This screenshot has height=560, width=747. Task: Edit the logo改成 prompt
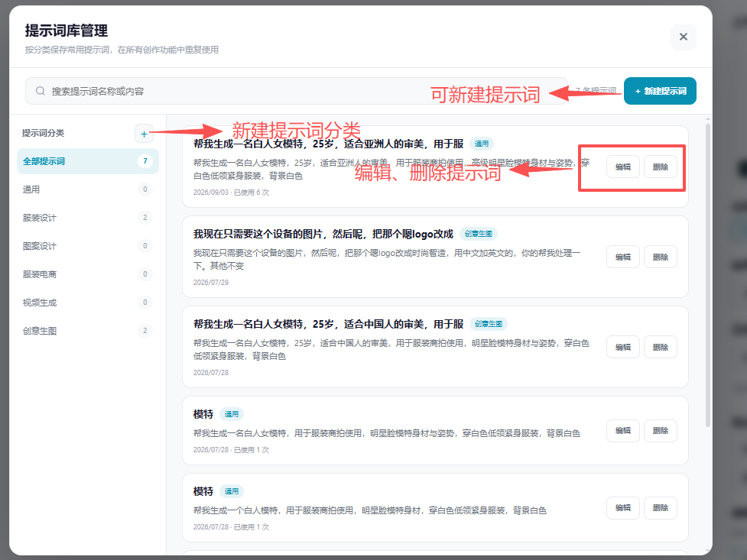pos(622,257)
